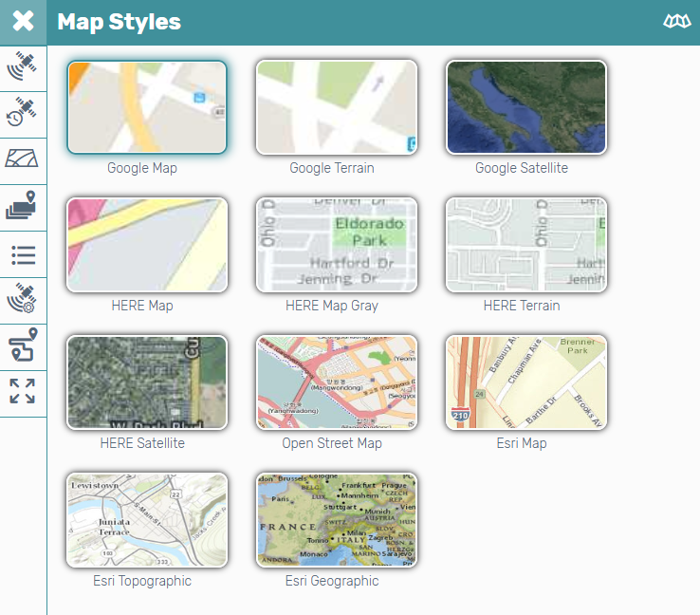This screenshot has width=700, height=615.
Task: Click the "Map Styles" panel title
Action: click(x=120, y=22)
